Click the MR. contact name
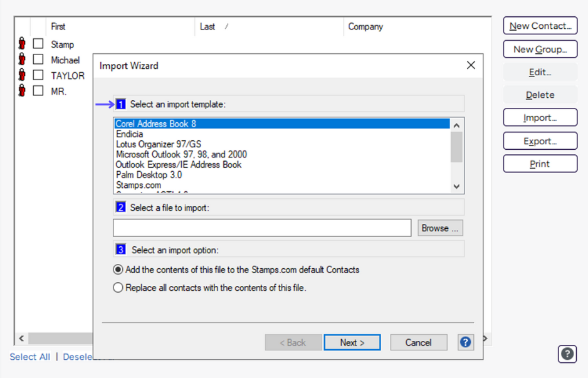This screenshot has height=378, width=588. pyautogui.click(x=58, y=92)
